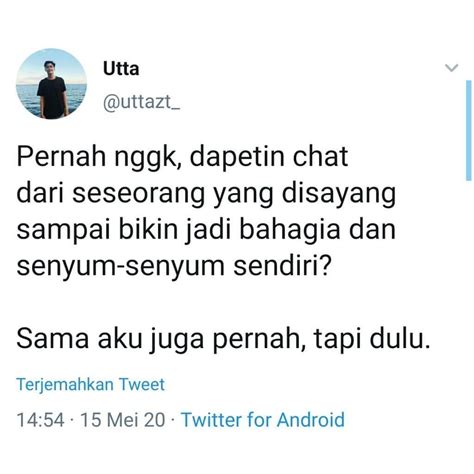Tap the sentence 'Sama aku juga pernah, tapi dulu.'

coord(223,339)
